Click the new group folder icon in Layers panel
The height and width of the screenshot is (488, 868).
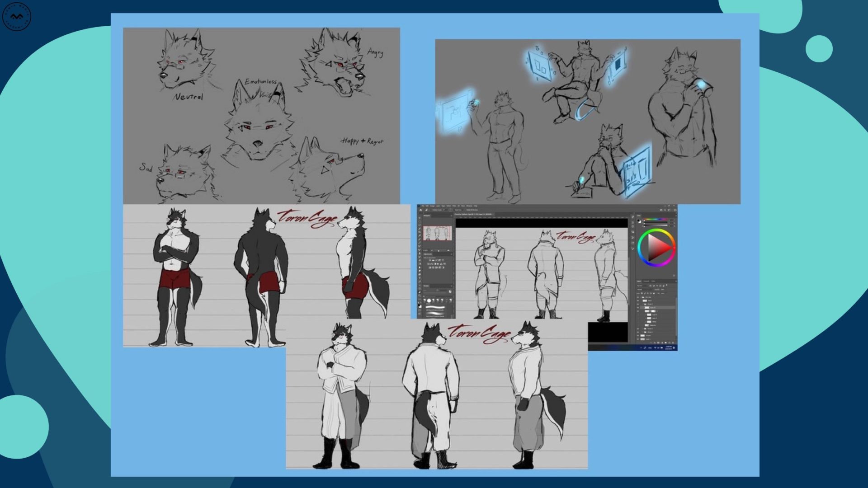tap(665, 343)
